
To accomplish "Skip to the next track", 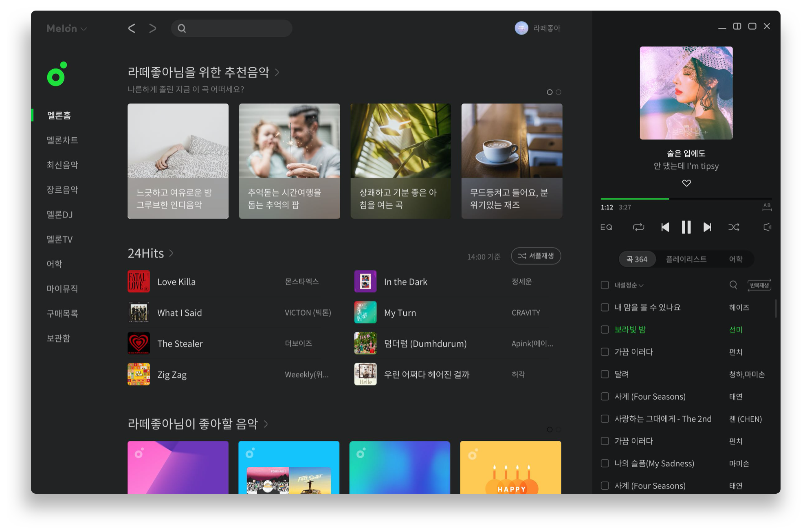I will (708, 227).
